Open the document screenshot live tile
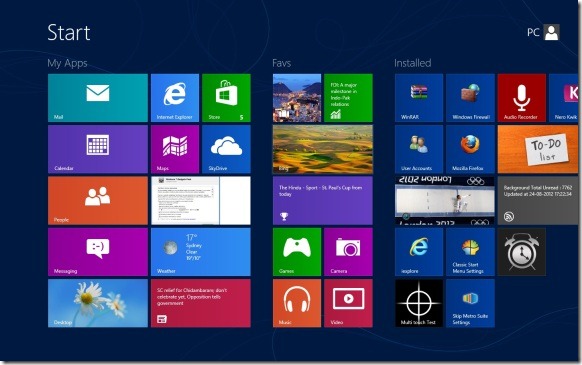This screenshot has width=582, height=365. (x=201, y=201)
